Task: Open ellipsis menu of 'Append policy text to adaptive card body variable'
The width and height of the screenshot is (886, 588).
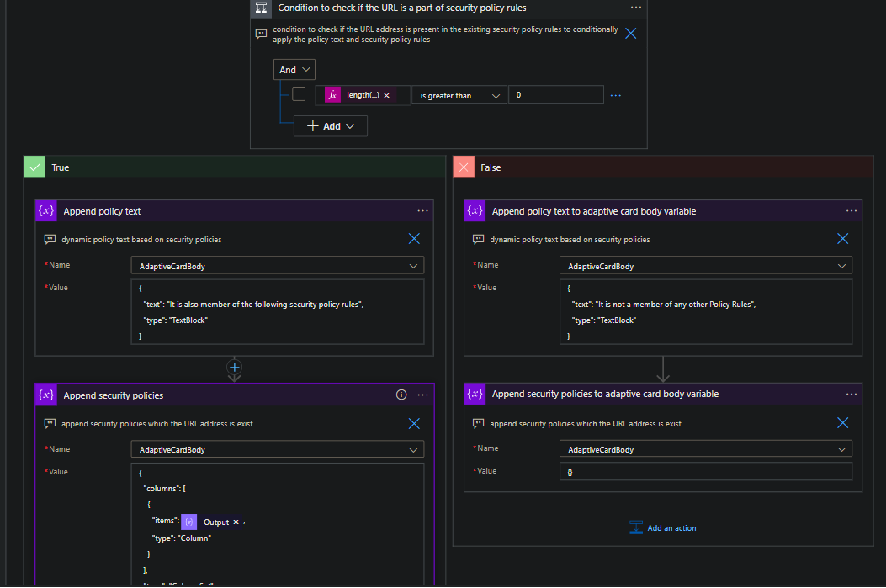Action: (851, 210)
